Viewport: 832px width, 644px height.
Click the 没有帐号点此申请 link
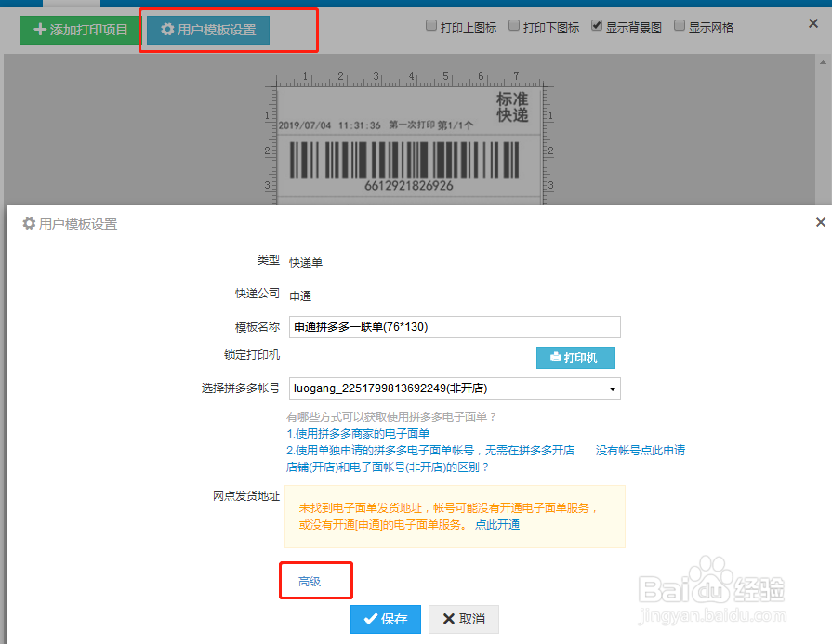pyautogui.click(x=640, y=451)
